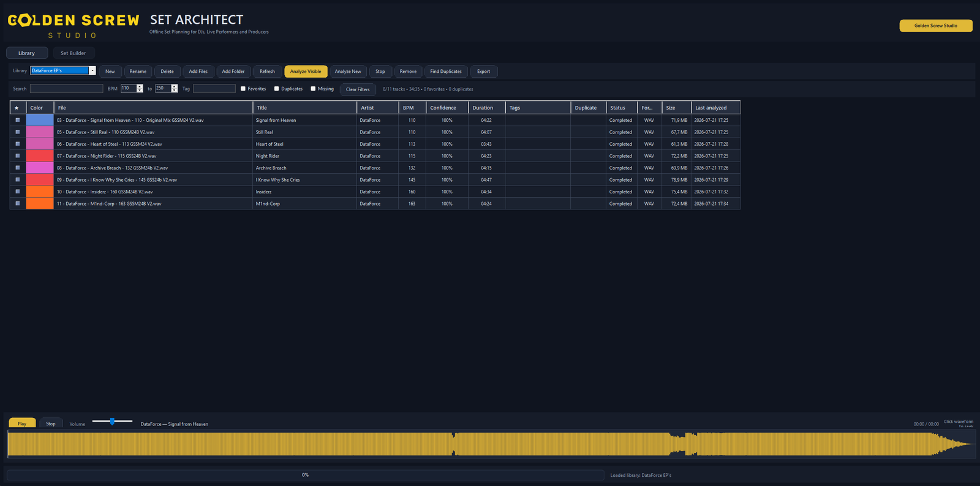Image resolution: width=980 pixels, height=486 pixels.
Task: Enable the Missing filter checkbox
Action: click(x=313, y=89)
